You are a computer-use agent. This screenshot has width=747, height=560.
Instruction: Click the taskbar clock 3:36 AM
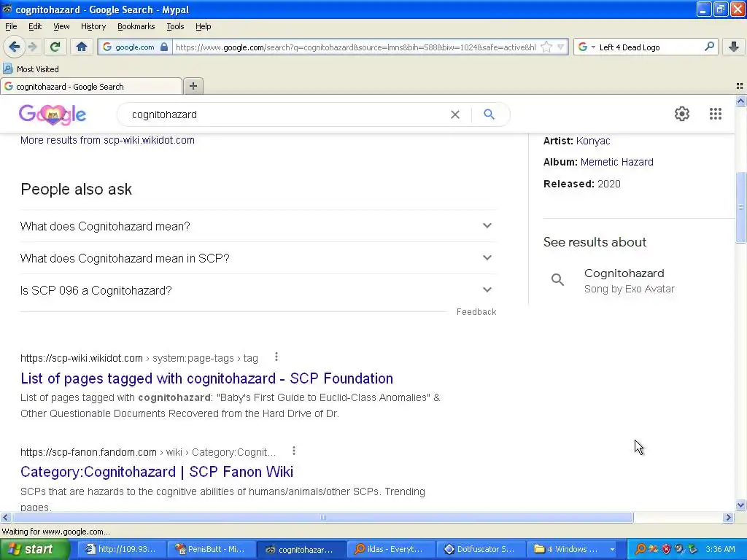(x=720, y=549)
